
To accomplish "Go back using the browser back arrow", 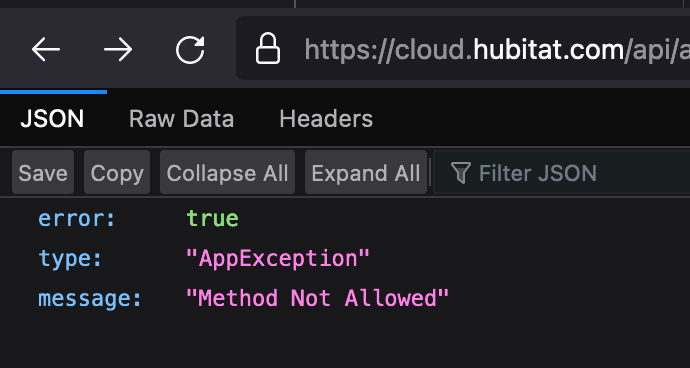I will 46,49.
